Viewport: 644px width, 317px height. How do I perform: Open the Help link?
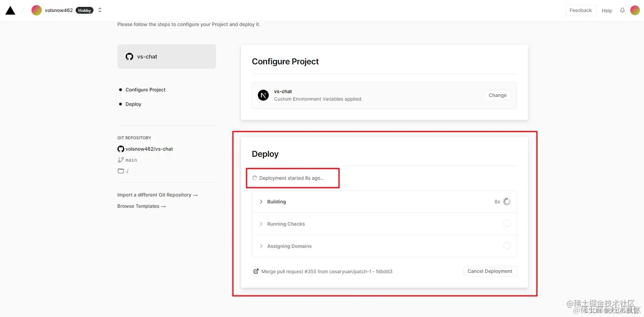(x=607, y=11)
